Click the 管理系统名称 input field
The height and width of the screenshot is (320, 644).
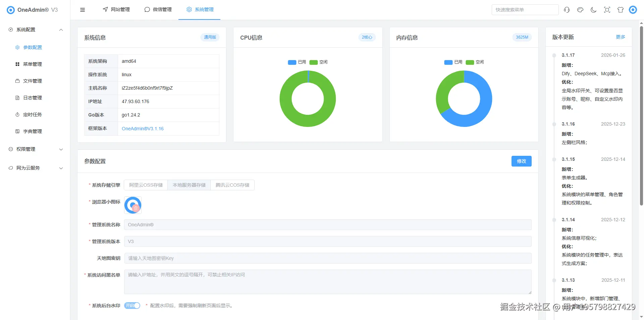328,225
